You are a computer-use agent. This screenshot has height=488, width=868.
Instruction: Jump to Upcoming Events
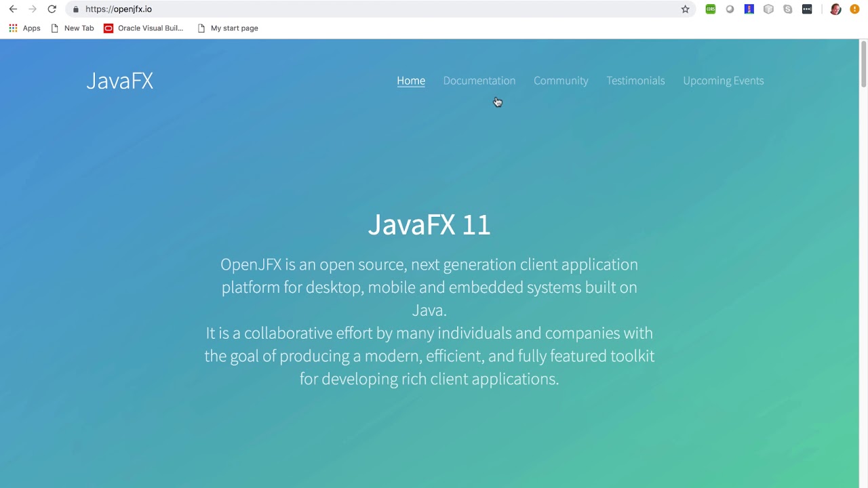click(x=724, y=81)
